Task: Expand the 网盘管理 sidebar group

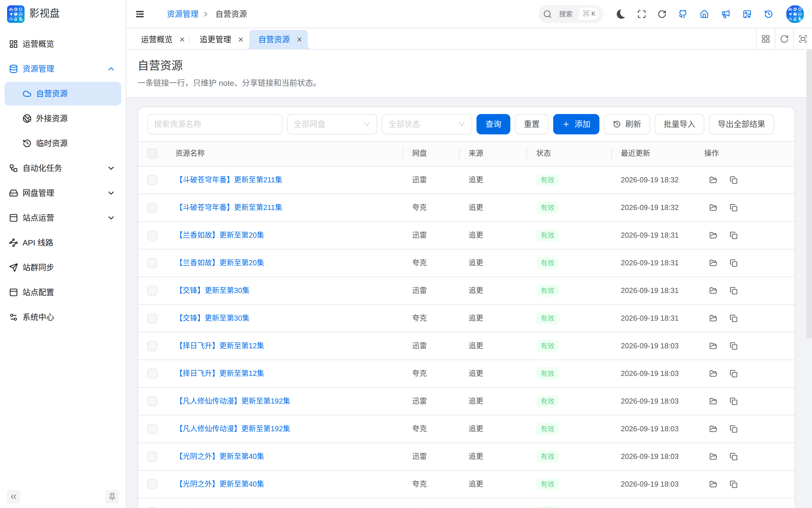Action: [x=63, y=193]
